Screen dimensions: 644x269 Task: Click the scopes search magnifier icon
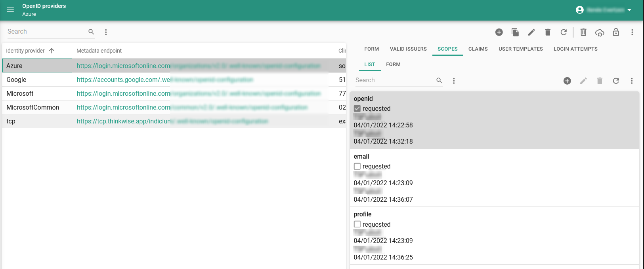439,80
